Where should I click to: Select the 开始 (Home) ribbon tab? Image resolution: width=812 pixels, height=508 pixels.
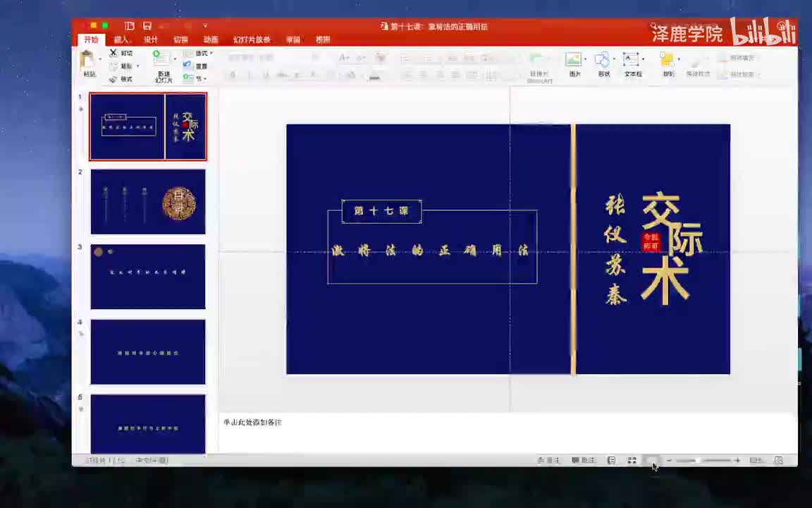coord(91,40)
